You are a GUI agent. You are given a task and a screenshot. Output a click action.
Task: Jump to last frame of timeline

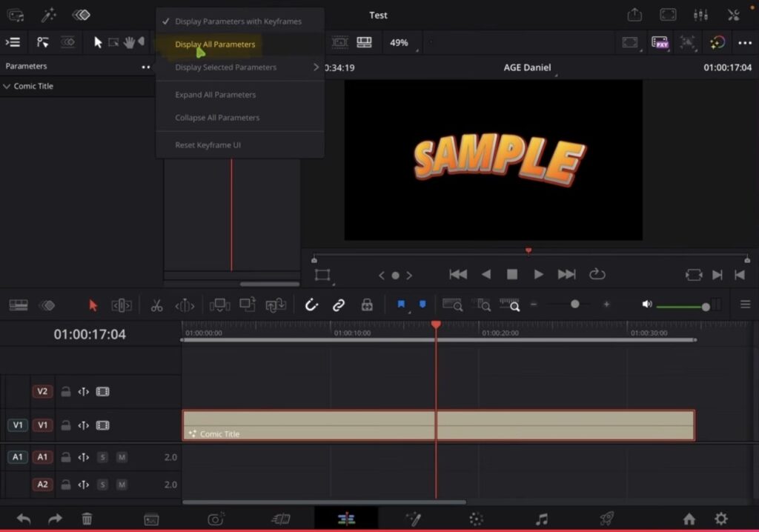(x=566, y=274)
